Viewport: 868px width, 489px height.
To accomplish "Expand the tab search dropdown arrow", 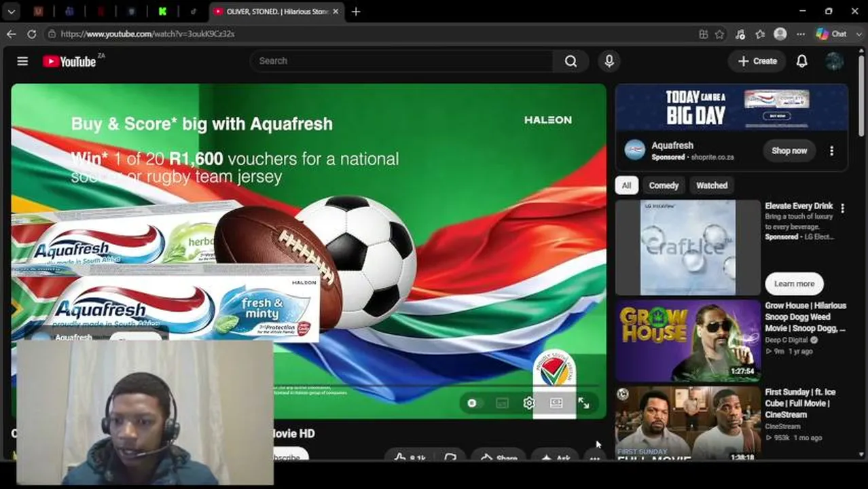I will click(x=12, y=12).
